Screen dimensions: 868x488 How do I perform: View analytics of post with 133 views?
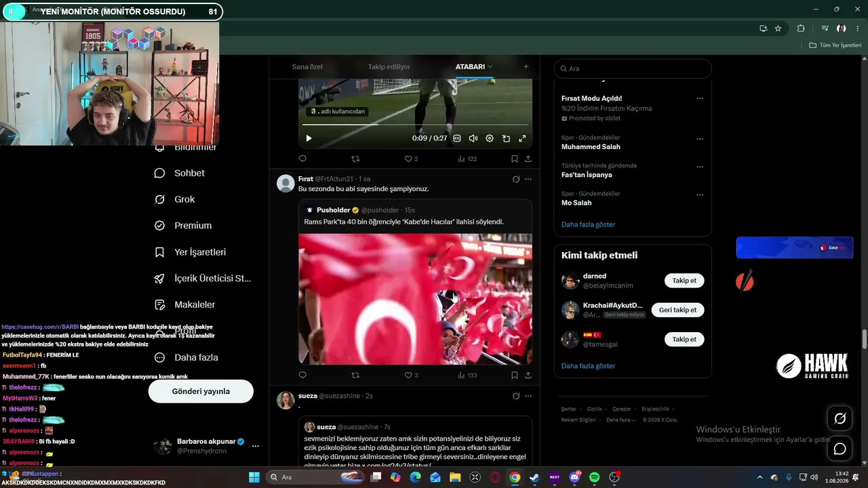[x=467, y=375]
